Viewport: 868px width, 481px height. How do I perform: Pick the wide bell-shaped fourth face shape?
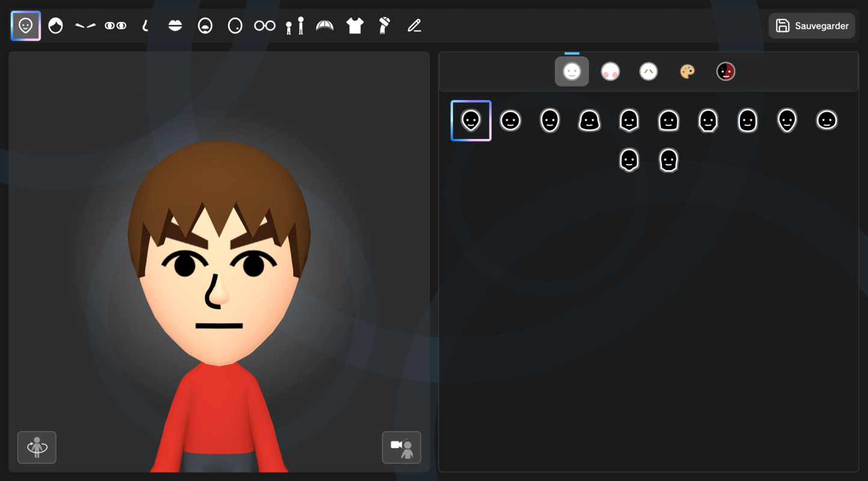[x=590, y=121]
